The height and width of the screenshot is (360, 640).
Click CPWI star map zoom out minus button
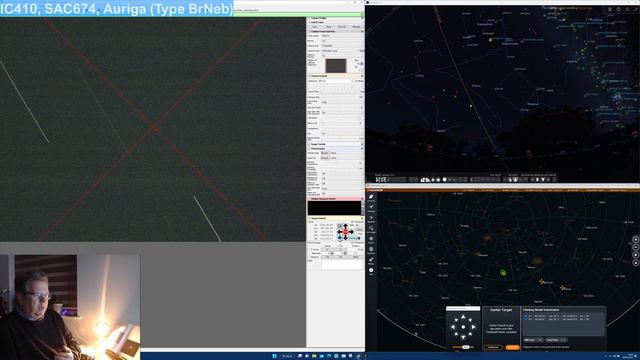click(636, 247)
